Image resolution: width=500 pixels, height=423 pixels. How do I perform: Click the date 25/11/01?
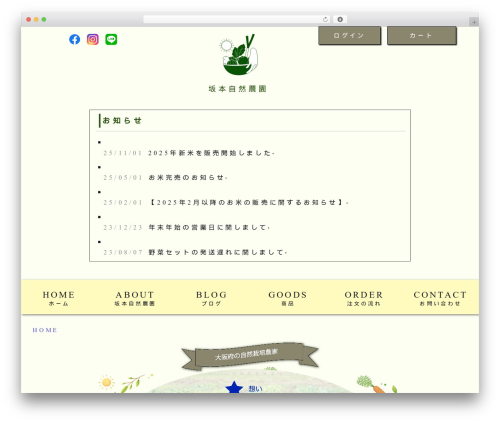pos(123,153)
